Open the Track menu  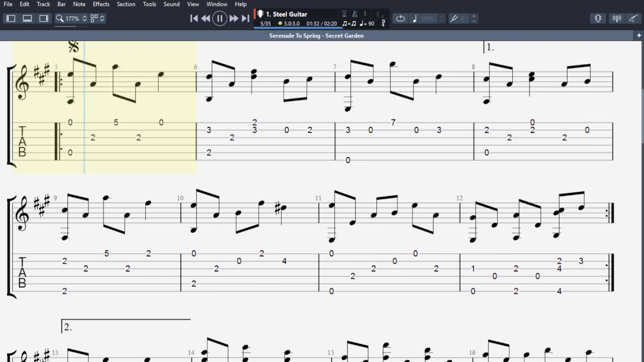pos(43,4)
